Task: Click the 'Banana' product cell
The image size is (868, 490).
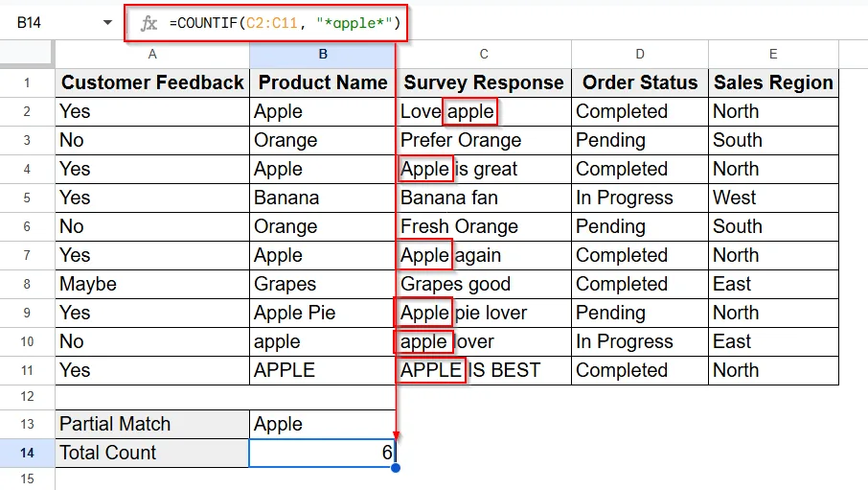Action: [x=323, y=198]
